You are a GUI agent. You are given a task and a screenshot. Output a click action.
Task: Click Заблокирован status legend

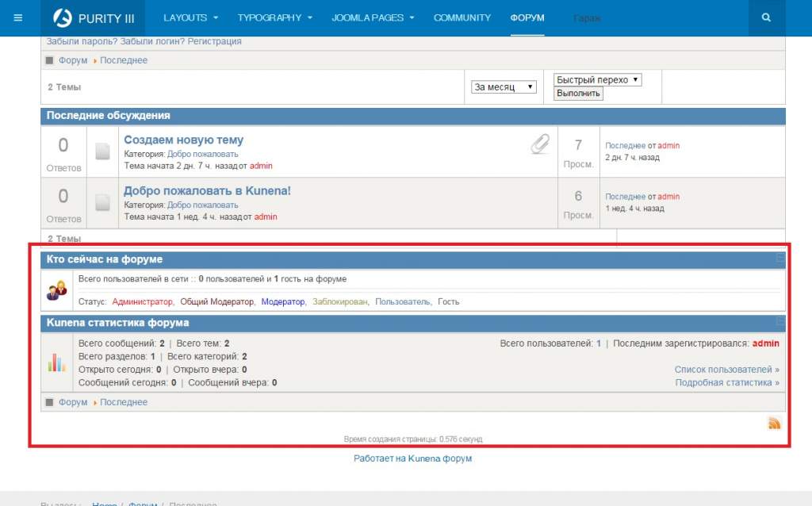point(340,302)
